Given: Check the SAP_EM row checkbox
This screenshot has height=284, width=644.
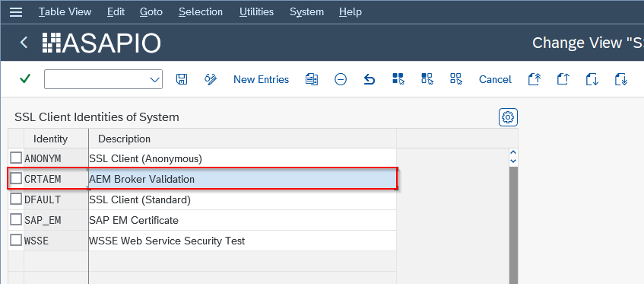Looking at the screenshot, I should [16, 219].
